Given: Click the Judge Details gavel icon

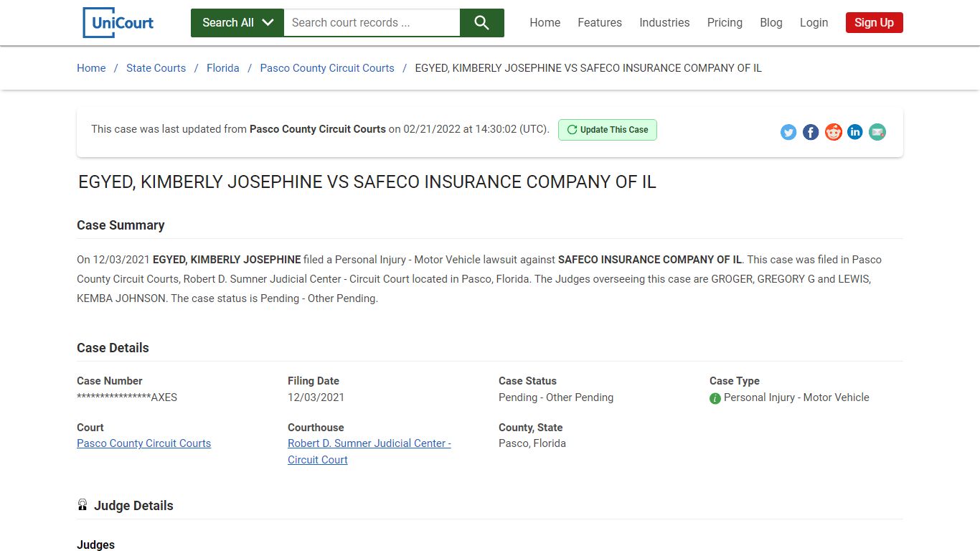Looking at the screenshot, I should (x=83, y=505).
